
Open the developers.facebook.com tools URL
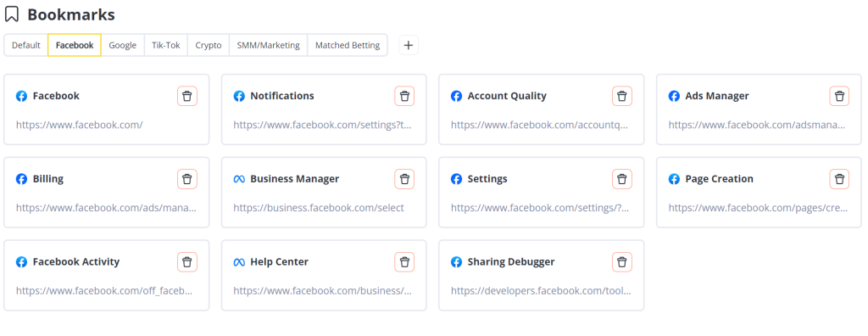(x=541, y=290)
